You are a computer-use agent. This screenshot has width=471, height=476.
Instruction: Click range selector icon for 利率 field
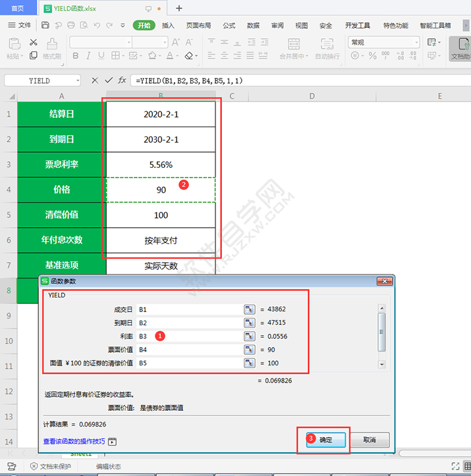click(x=249, y=336)
